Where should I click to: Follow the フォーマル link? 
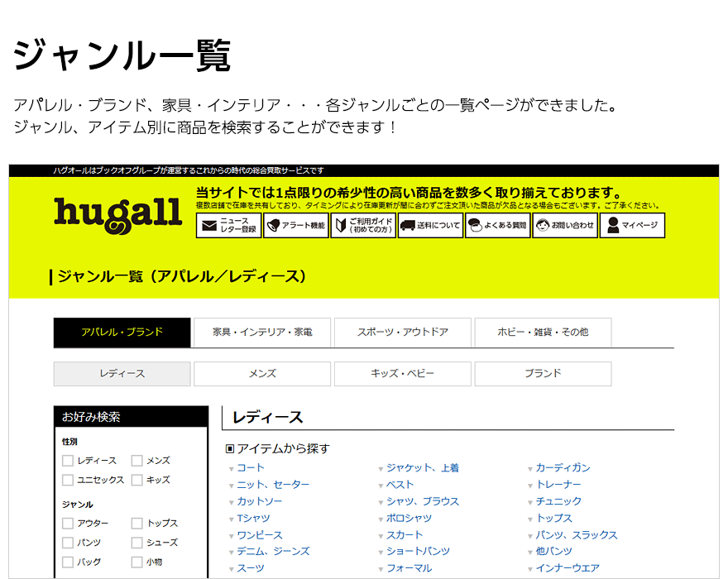point(409,568)
